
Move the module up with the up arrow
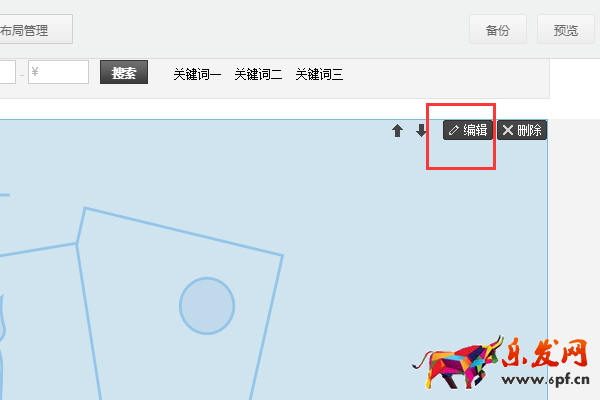click(398, 131)
